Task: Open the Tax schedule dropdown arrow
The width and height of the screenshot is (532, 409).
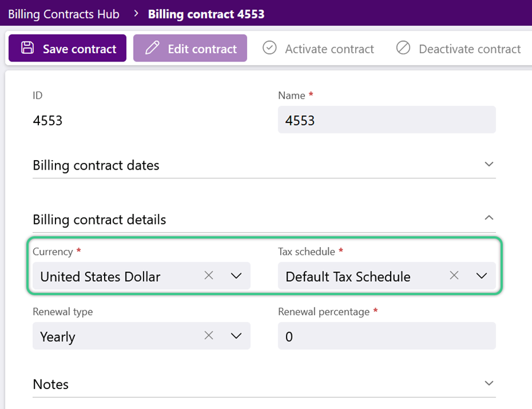Action: point(481,275)
